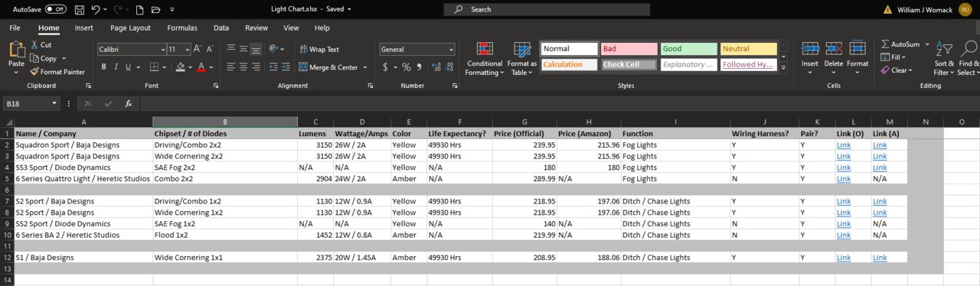The width and height of the screenshot is (980, 286).
Task: Click the Clear eraser button
Action: 896,70
